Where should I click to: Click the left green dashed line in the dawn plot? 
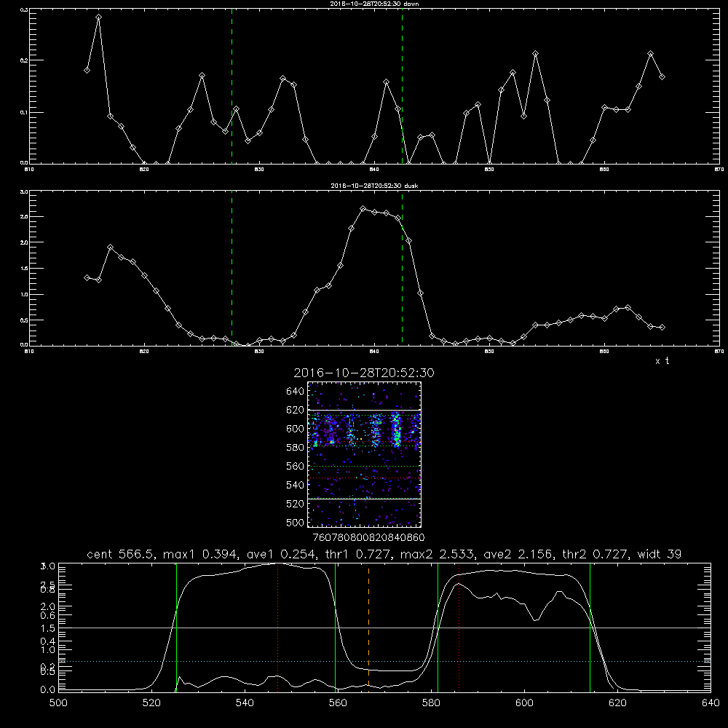pyautogui.click(x=232, y=86)
